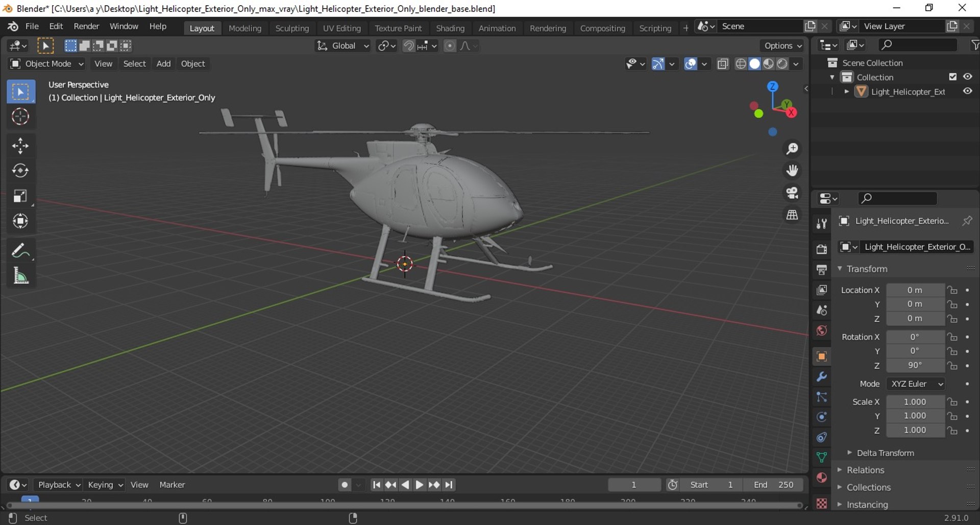Toggle X-Ray display mode
Image resolution: width=980 pixels, height=525 pixels.
click(722, 64)
